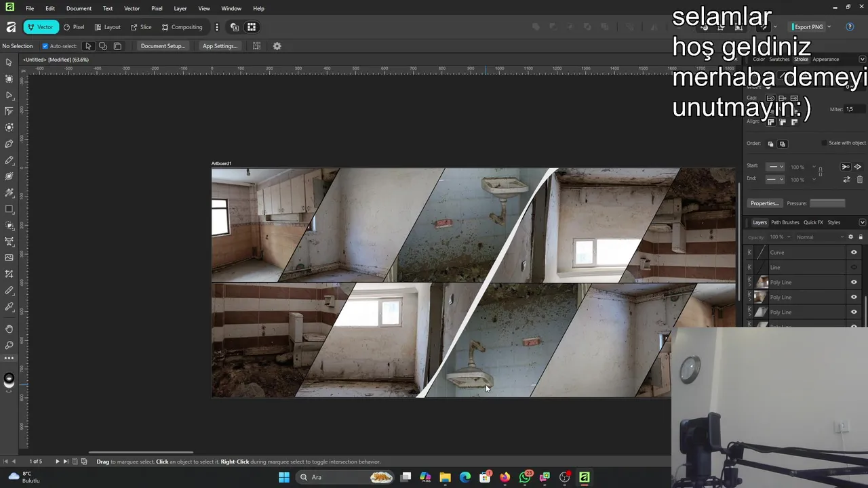The height and width of the screenshot is (488, 868).
Task: Click the Pressure profile box
Action: [827, 203]
